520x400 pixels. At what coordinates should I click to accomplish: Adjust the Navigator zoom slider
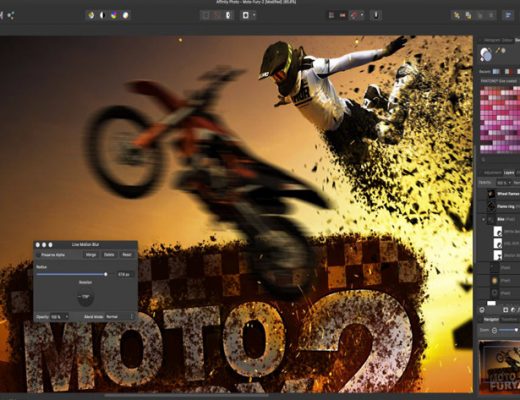pyautogui.click(x=516, y=330)
